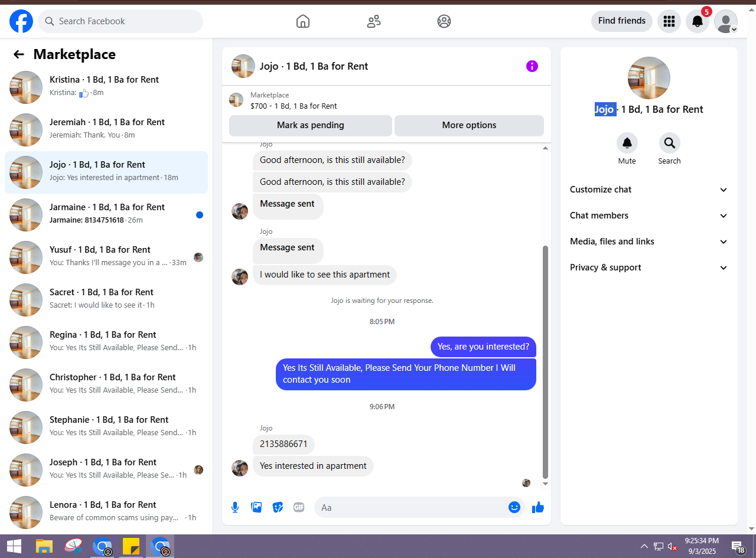The height and width of the screenshot is (558, 756).
Task: Open the Friends tab icon
Action: [373, 21]
